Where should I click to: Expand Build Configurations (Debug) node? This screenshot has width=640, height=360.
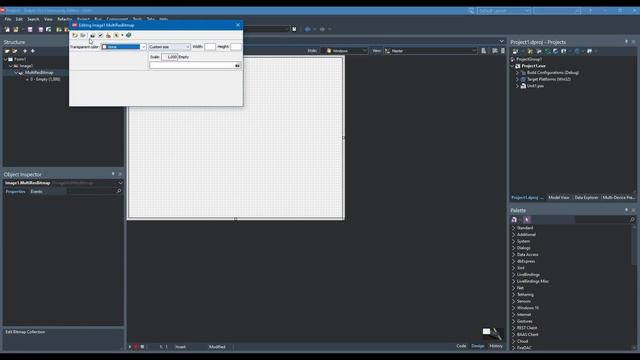(517, 73)
